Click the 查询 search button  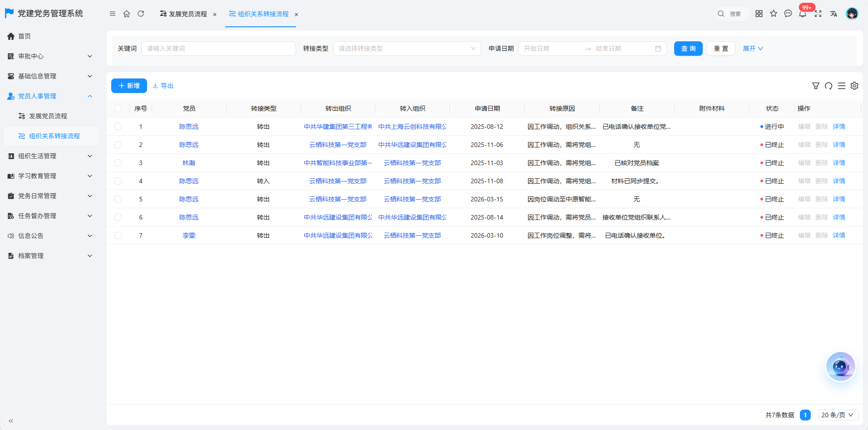pyautogui.click(x=688, y=49)
